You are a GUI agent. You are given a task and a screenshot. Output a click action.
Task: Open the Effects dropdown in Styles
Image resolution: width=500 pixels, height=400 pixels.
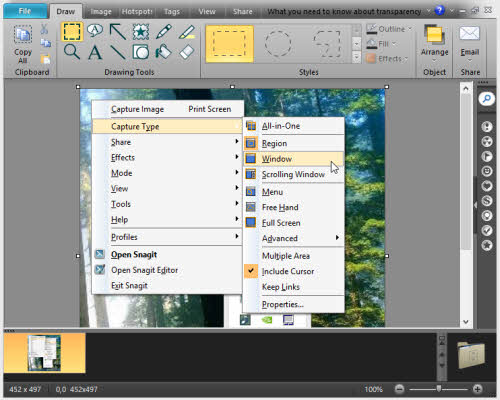coord(387,59)
